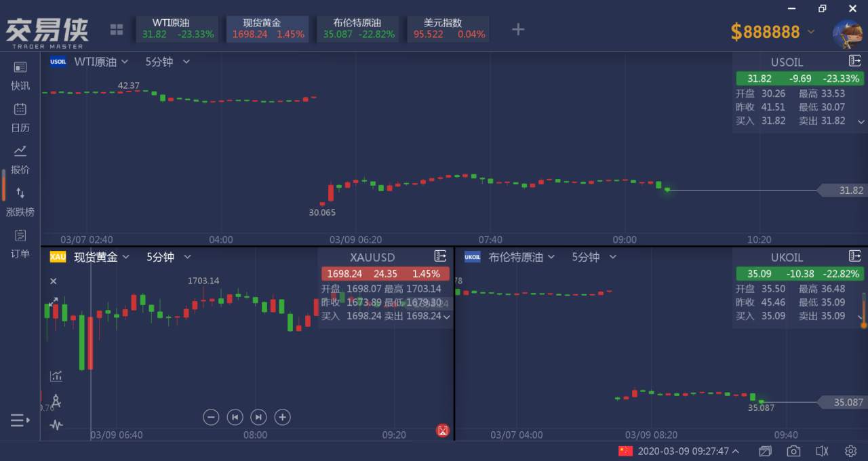Select the 美元指数 top quote tab
The image size is (868, 461).
point(449,28)
